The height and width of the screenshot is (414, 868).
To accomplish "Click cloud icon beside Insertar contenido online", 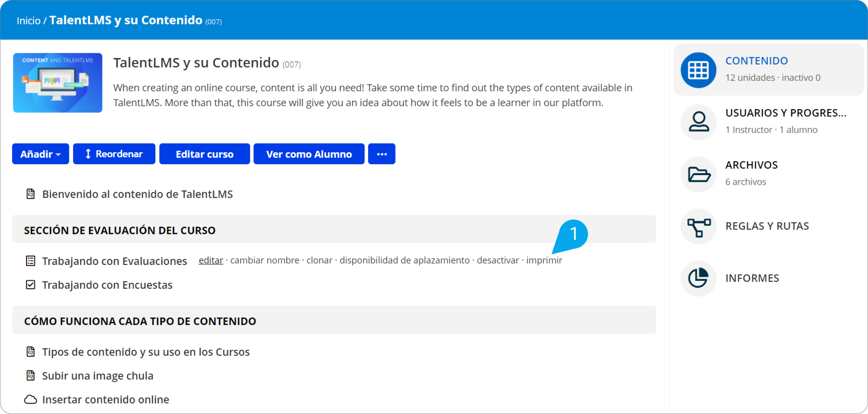I will [31, 400].
